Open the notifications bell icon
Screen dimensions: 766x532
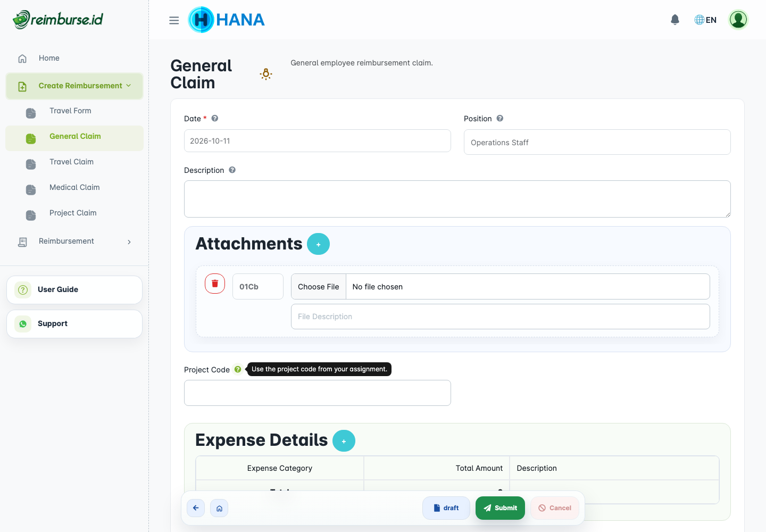(675, 20)
